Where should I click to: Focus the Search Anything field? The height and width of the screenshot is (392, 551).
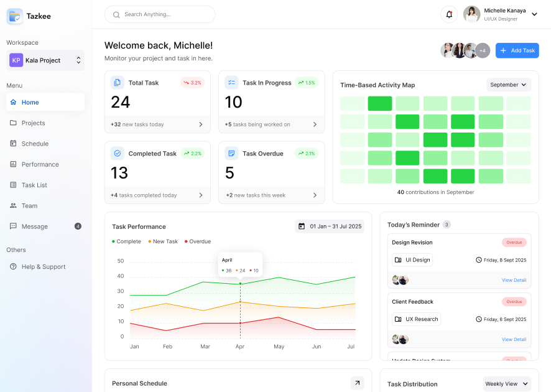160,14
